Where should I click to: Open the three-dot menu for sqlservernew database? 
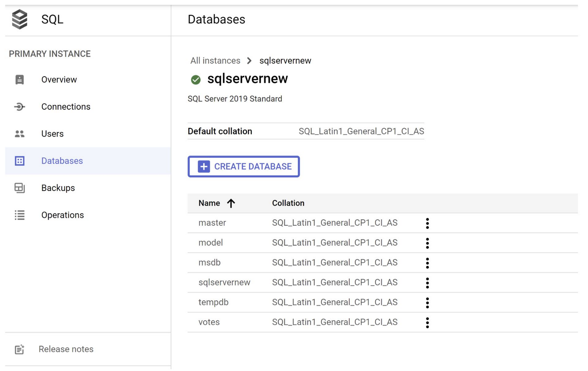[427, 283]
